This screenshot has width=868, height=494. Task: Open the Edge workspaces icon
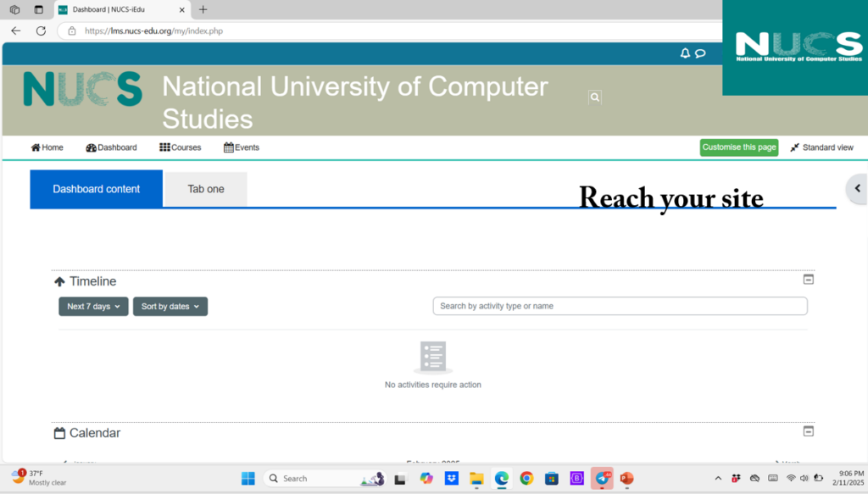tap(15, 9)
